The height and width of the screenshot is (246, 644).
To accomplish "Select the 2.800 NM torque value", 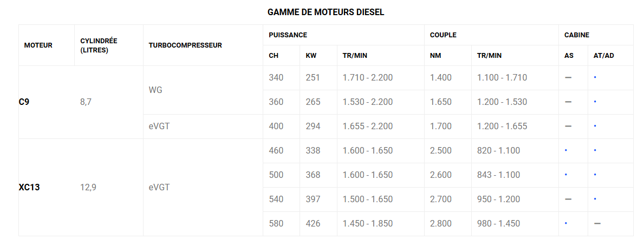I will [x=441, y=223].
